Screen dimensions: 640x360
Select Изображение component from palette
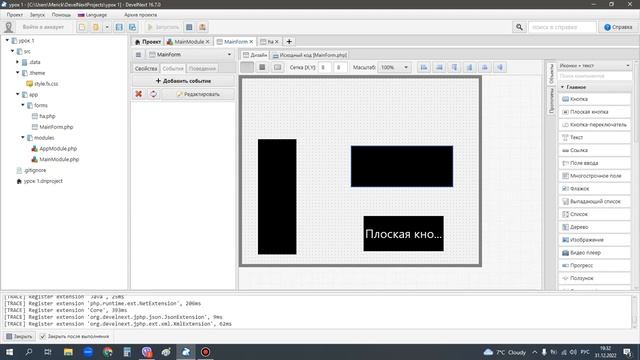[x=595, y=240]
